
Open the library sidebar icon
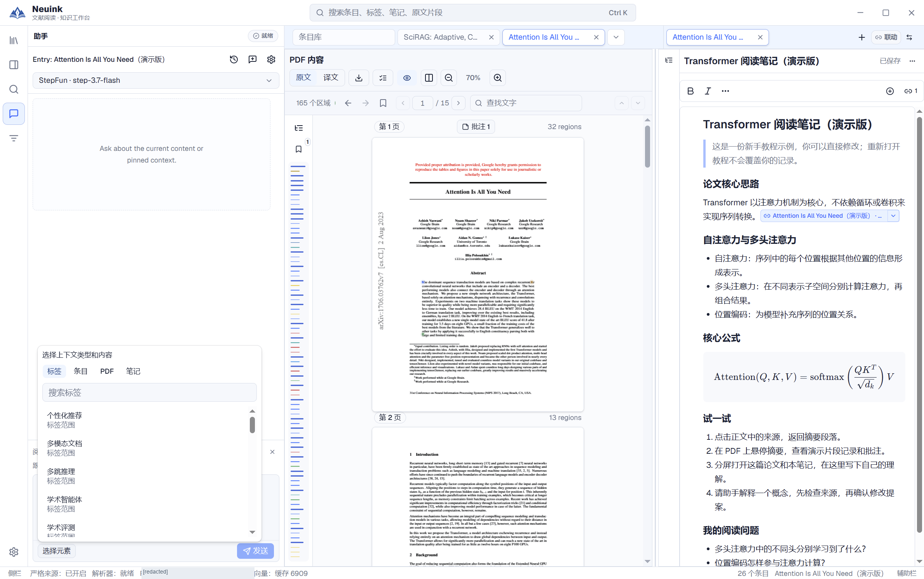(x=14, y=40)
